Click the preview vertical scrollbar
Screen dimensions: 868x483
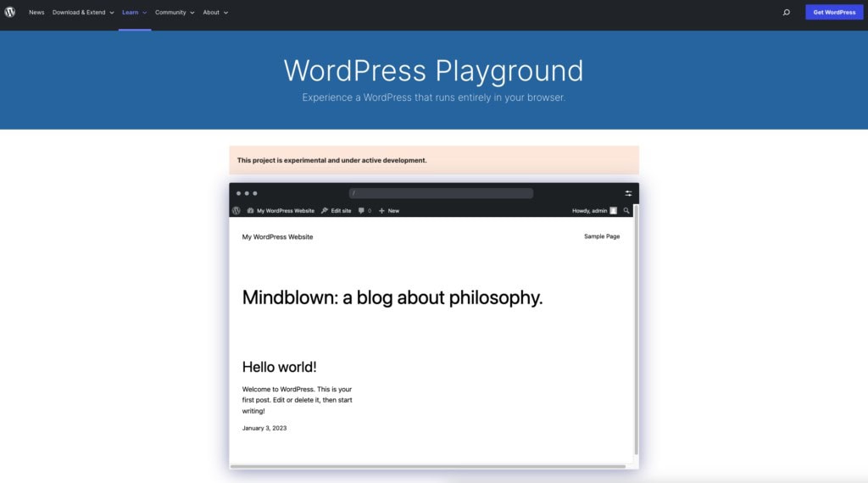tap(636, 330)
